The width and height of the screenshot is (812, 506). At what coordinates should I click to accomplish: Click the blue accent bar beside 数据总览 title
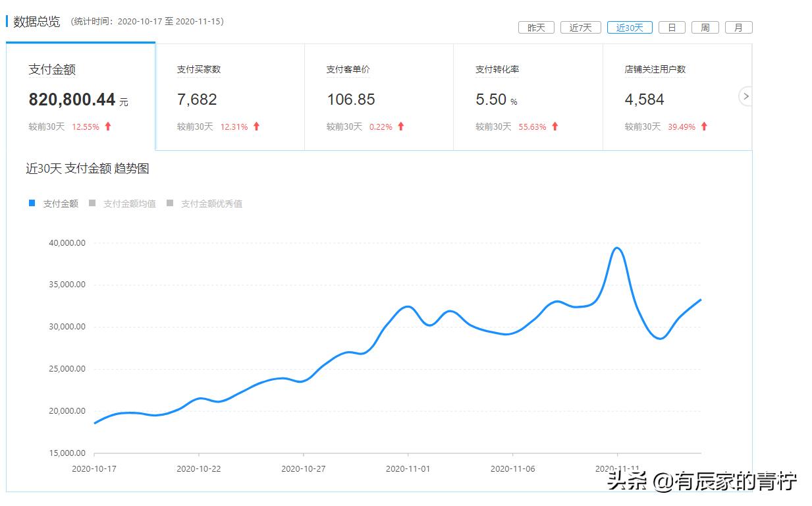pyautogui.click(x=6, y=20)
